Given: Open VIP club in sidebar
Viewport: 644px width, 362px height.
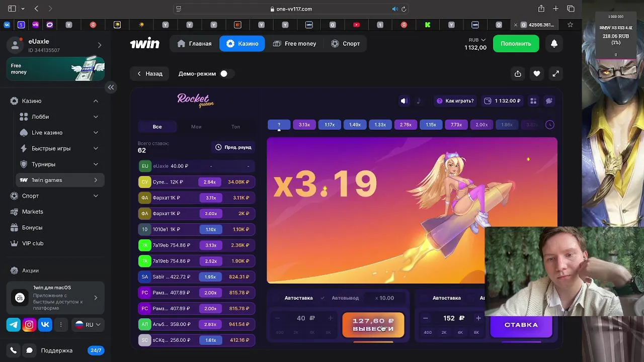Looking at the screenshot, I should pyautogui.click(x=33, y=243).
